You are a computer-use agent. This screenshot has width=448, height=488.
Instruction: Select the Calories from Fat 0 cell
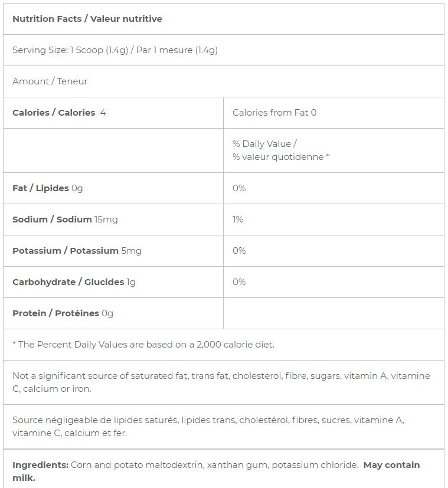[333, 113]
